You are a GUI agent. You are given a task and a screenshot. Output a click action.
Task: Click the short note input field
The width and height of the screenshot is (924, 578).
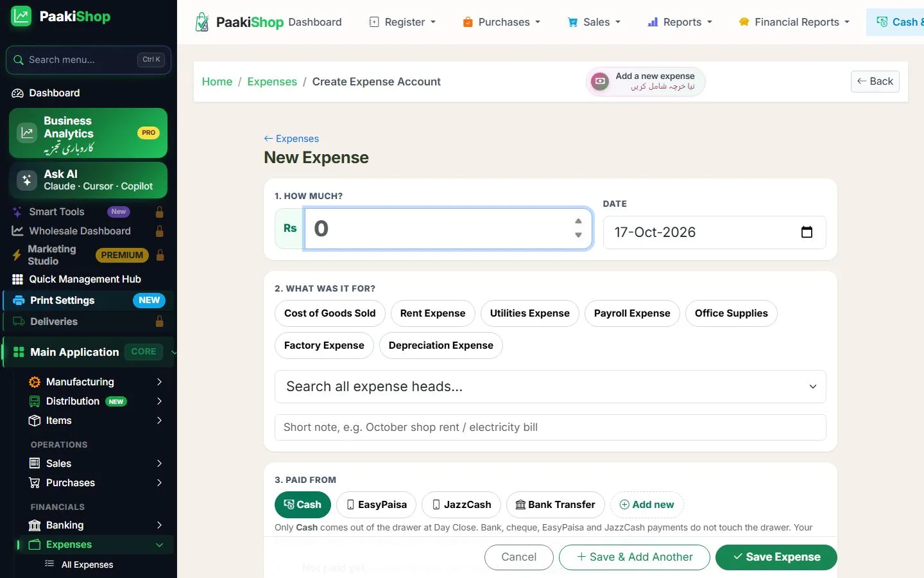pos(551,428)
